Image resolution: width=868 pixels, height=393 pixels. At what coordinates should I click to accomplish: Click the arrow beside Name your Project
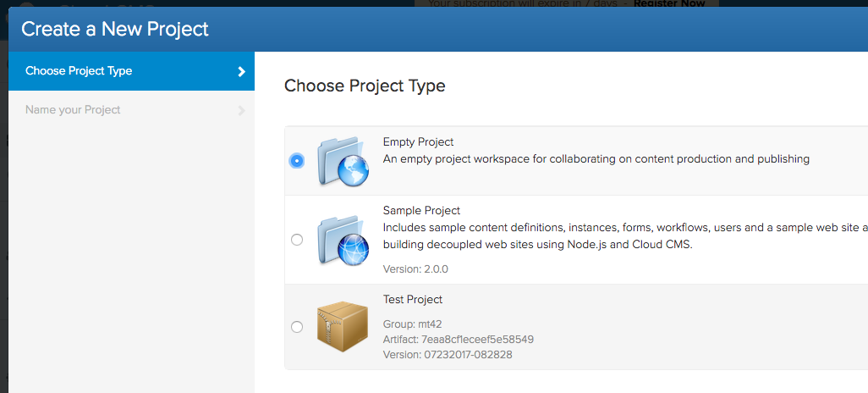click(x=241, y=110)
